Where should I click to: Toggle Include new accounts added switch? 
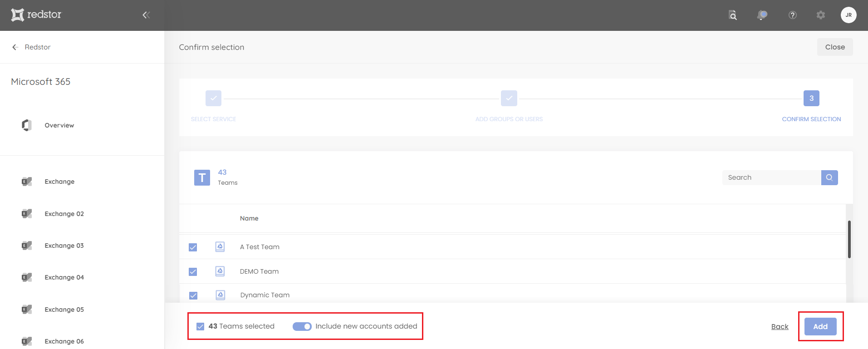point(302,326)
